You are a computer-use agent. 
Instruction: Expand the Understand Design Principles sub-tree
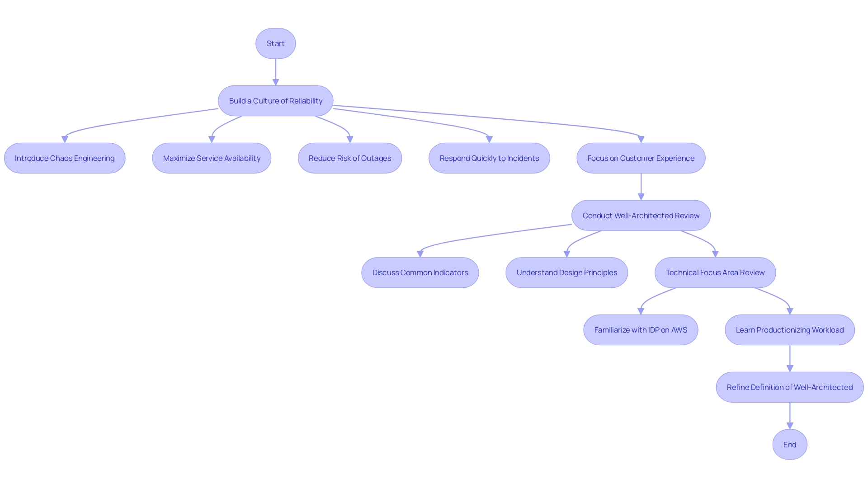click(567, 273)
